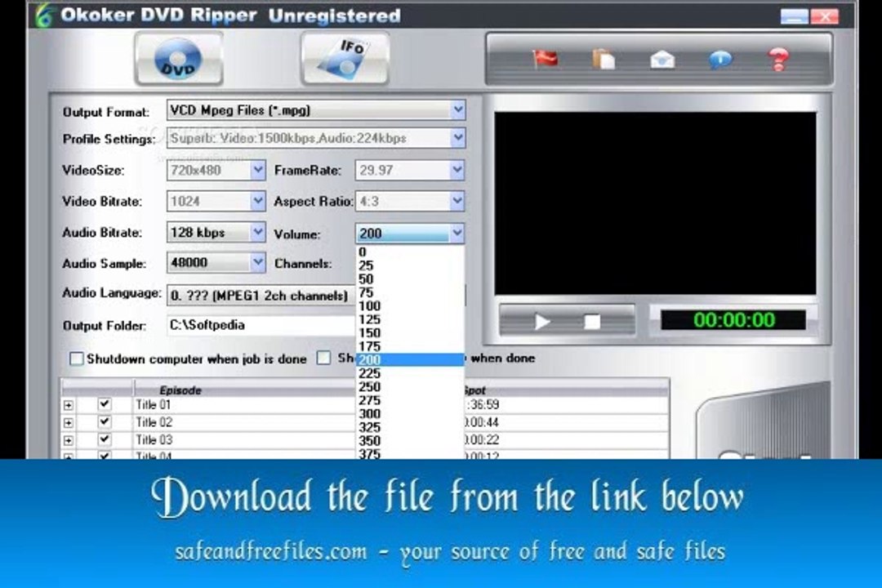Toggle the second checkbox beside Shutdown option
Screen dimensions: 882x588
[323, 358]
